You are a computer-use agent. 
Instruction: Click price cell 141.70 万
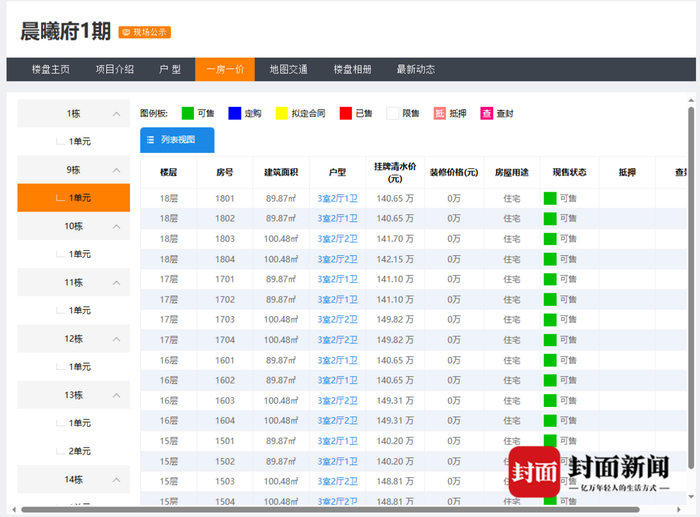pyautogui.click(x=395, y=239)
